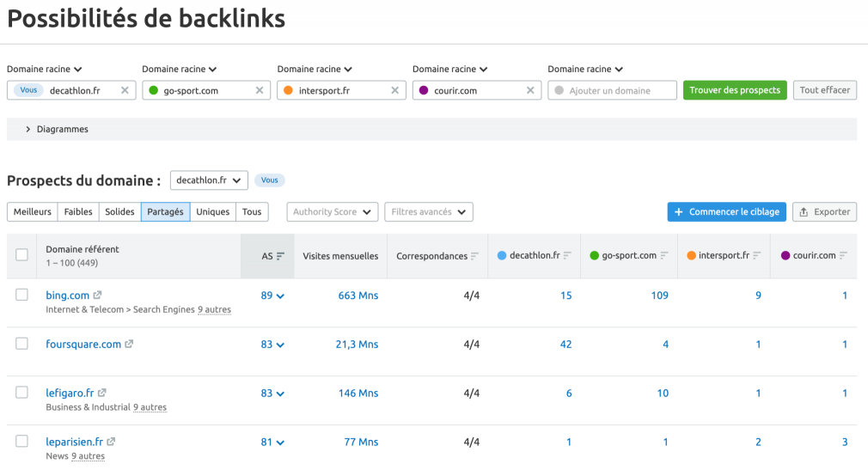Open bing.com external link icon
The height and width of the screenshot is (470, 868).
97,295
